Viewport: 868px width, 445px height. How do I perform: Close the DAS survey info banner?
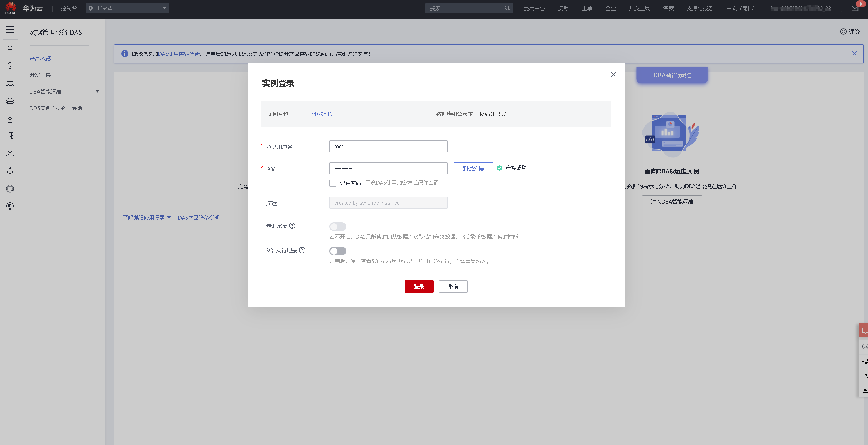pyautogui.click(x=854, y=54)
